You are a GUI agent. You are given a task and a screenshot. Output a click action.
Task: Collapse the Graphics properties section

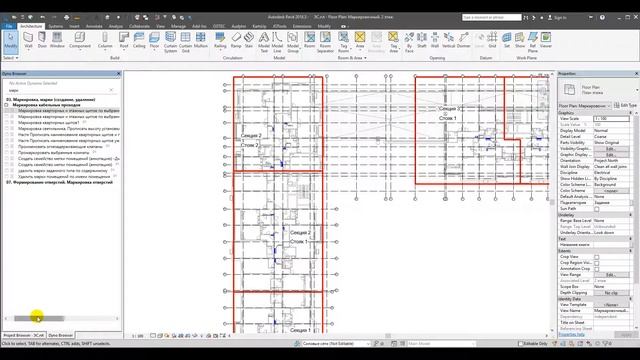click(630, 113)
